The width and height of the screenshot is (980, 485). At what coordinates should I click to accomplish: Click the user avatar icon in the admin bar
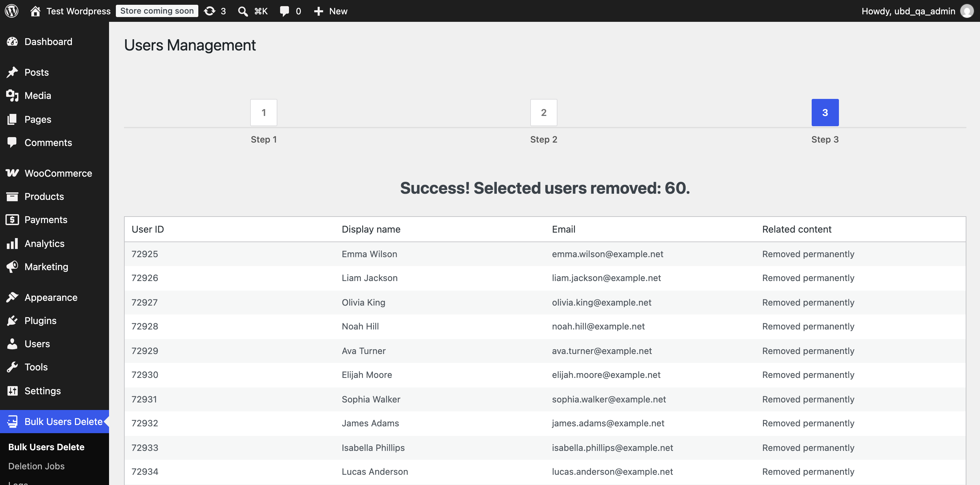(x=967, y=11)
